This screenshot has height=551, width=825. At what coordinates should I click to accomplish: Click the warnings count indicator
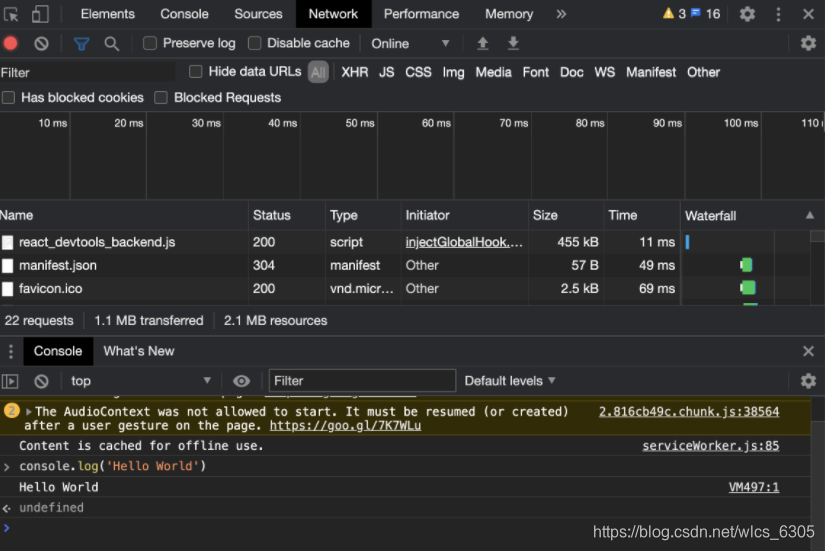pos(674,14)
